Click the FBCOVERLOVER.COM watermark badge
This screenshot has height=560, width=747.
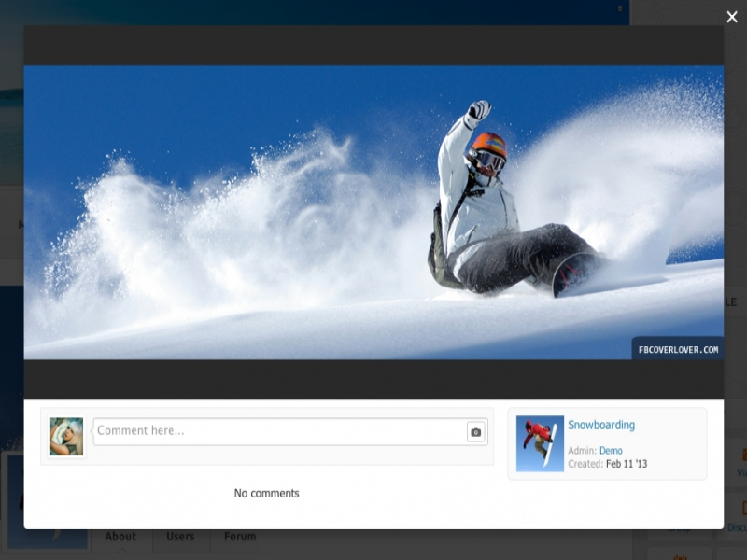tap(678, 349)
